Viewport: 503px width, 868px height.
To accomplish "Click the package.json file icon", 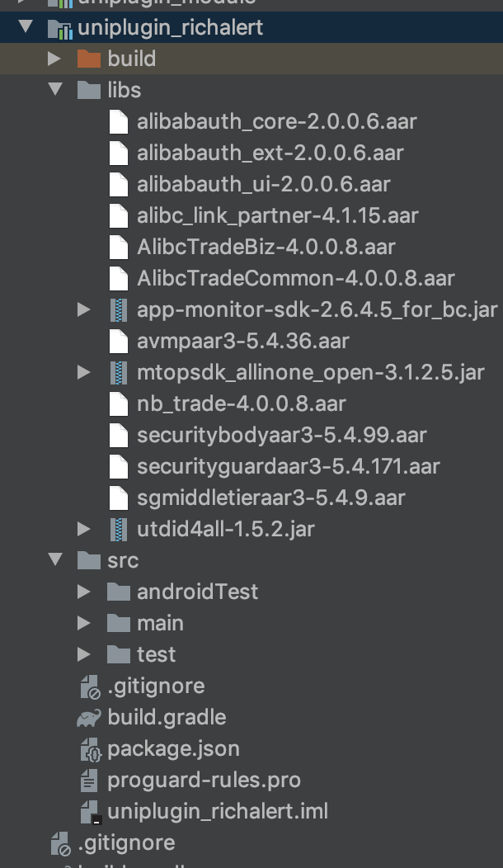I will [x=89, y=749].
